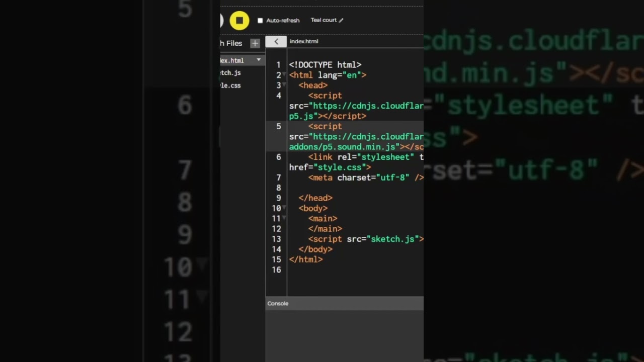The width and height of the screenshot is (644, 362).
Task: Click the closing html tag on line 15
Action: [306, 259]
